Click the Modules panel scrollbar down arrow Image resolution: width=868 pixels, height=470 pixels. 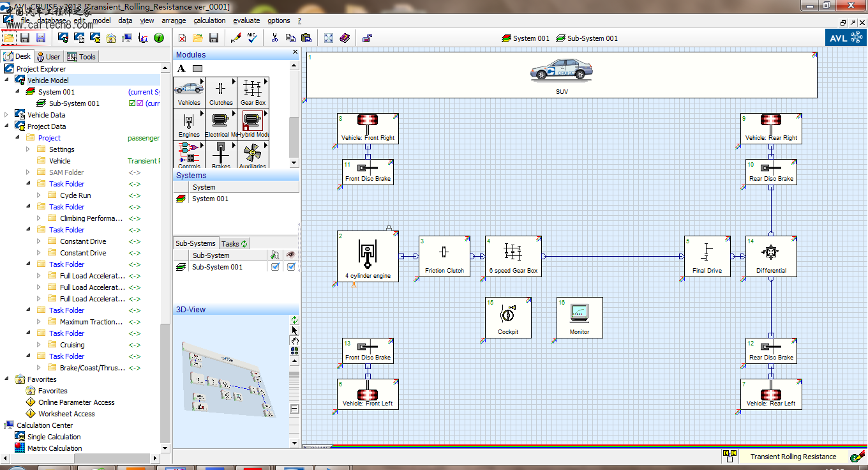[294, 162]
